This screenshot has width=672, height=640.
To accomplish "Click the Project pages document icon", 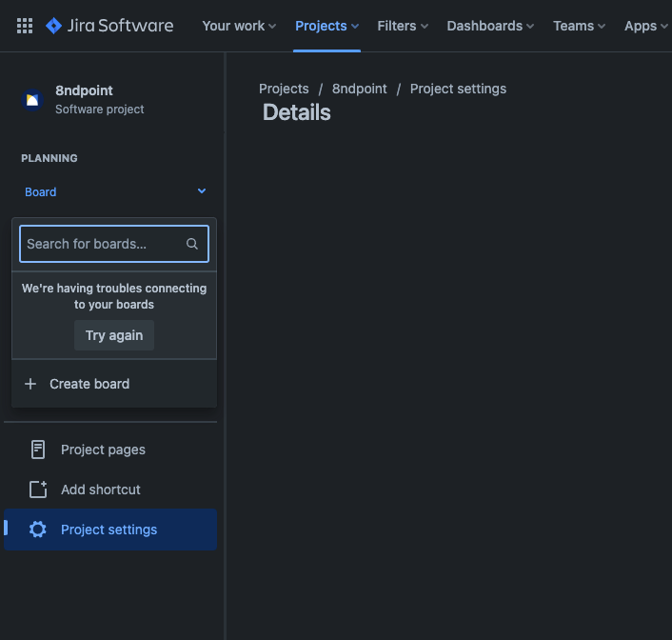I will click(x=38, y=450).
